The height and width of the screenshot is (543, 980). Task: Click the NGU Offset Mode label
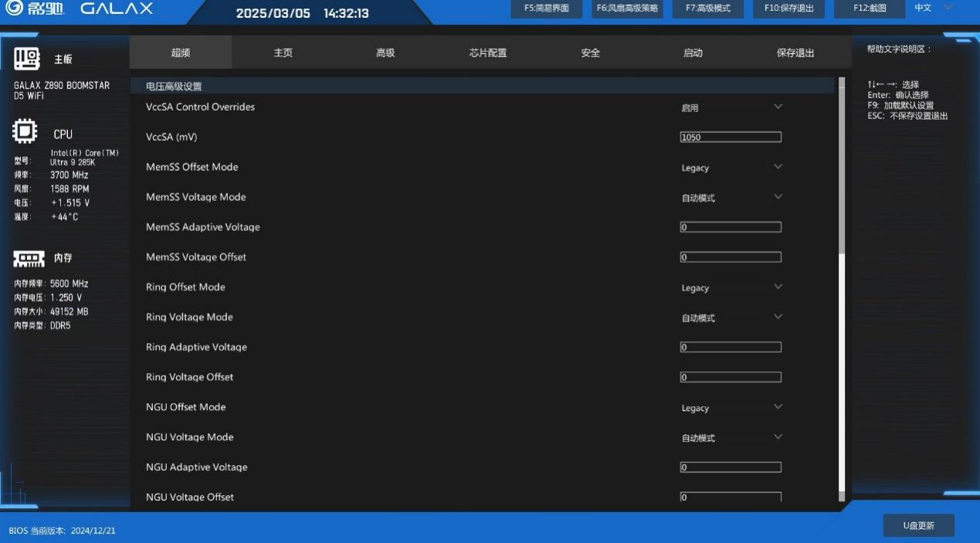click(x=186, y=407)
